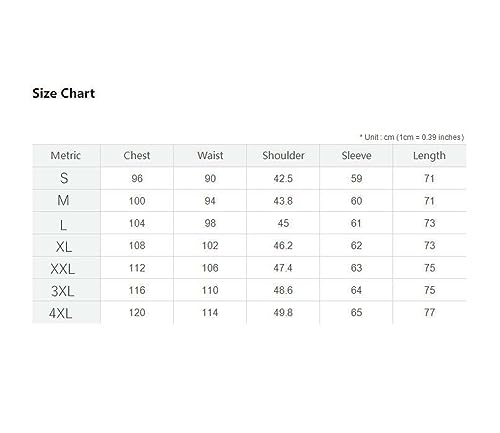Click the 4XL size row label
This screenshot has height=433, width=500.
click(61, 313)
